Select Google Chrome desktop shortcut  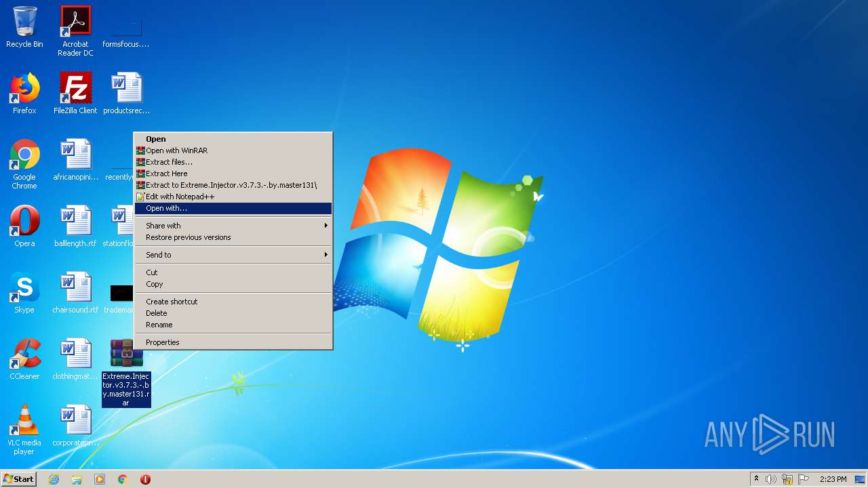(x=24, y=164)
